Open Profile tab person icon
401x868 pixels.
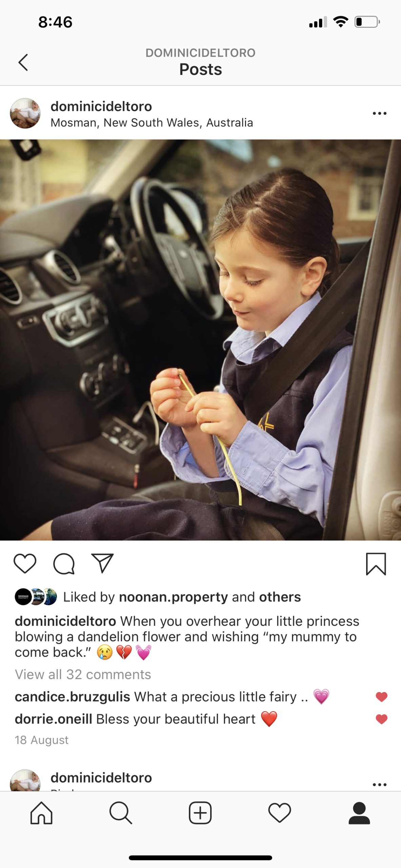(359, 813)
